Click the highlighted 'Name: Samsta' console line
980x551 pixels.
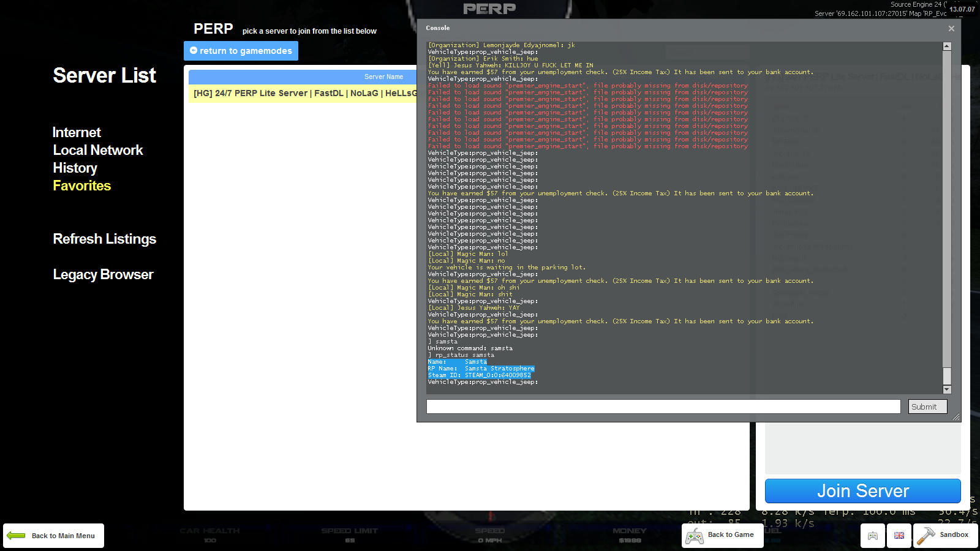[458, 362]
